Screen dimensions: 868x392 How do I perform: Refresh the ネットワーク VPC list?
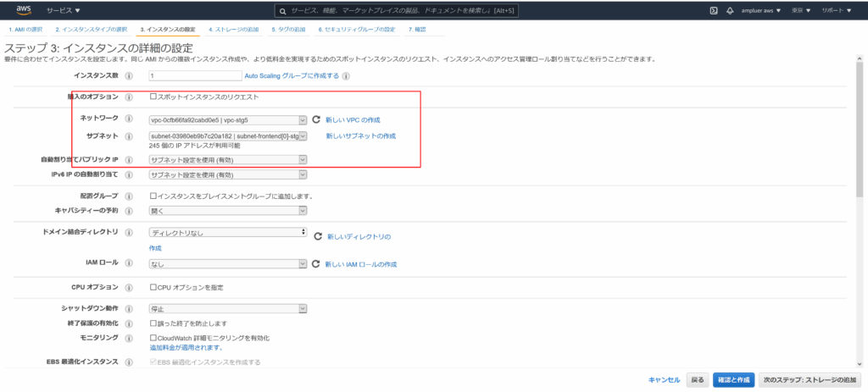click(316, 120)
